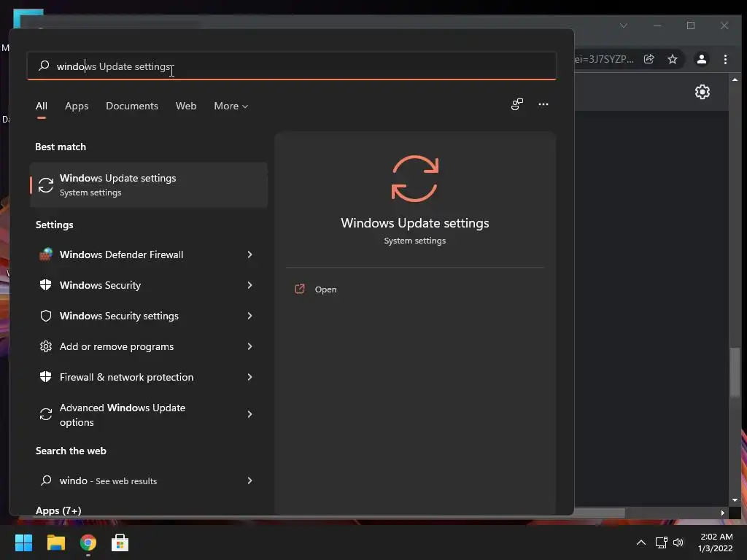Viewport: 747px width, 560px height.
Task: Open the clock showing 2:02 AM
Action: pos(716,542)
